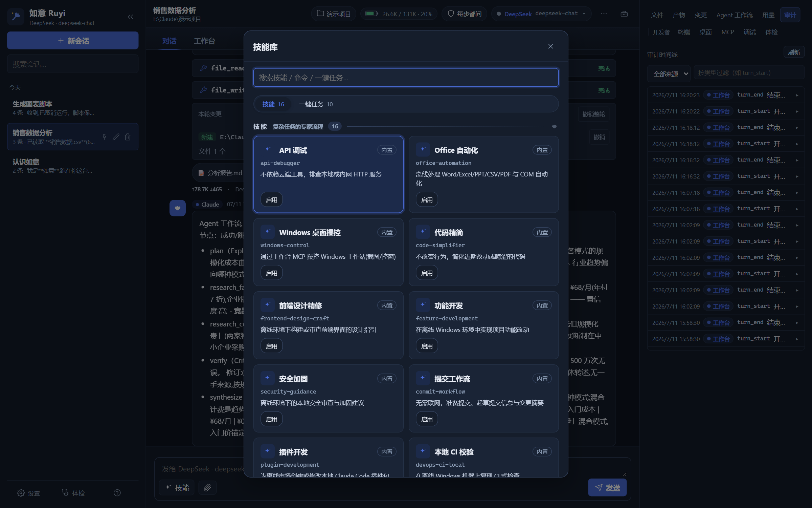The image size is (812, 508).
Task: Click the 本地 CI 校验 sparkle icon
Action: 423,451
